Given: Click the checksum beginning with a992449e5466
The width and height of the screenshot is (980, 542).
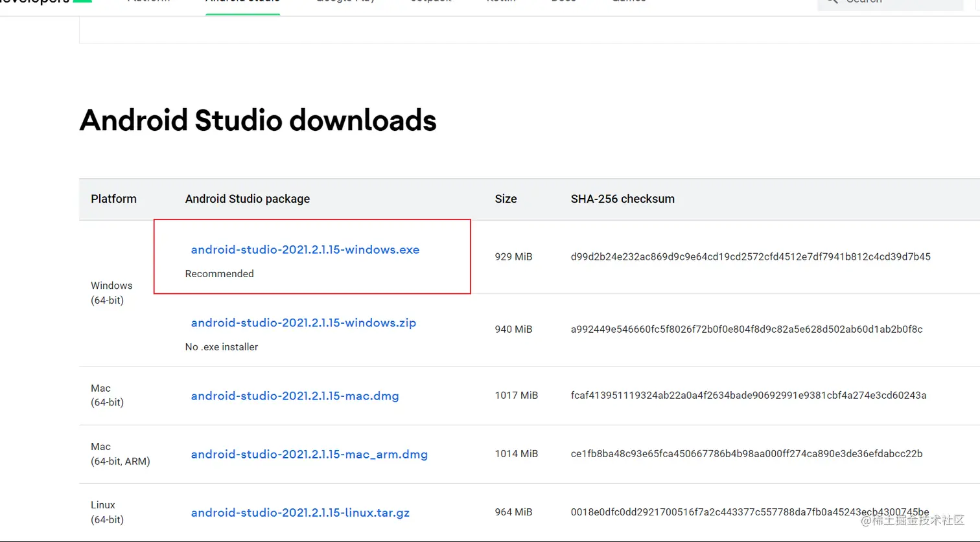Looking at the screenshot, I should tap(747, 330).
